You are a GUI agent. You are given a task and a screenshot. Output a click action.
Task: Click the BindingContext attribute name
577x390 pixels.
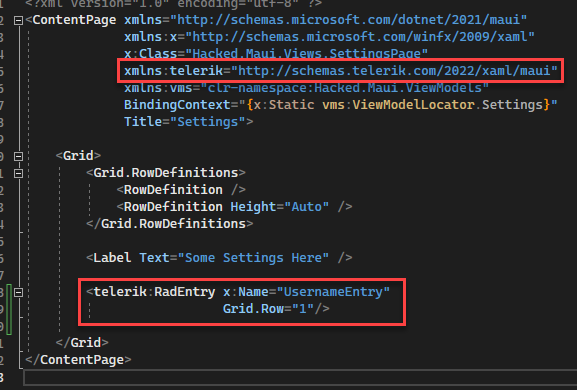[x=177, y=105]
